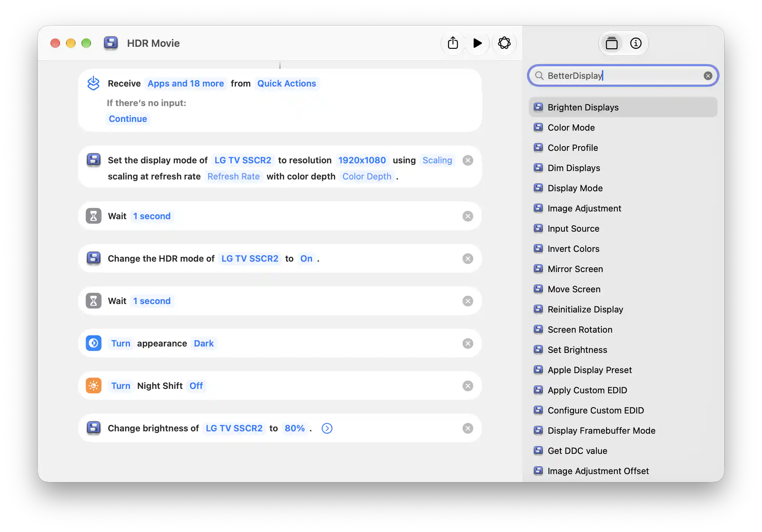The image size is (762, 532).
Task: Click the Set Brightness action icon
Action: [x=538, y=350]
